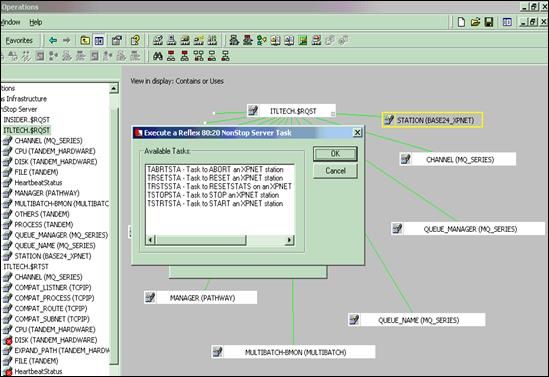Viewport: 549px width, 377px height.
Task: Click the "View in display: Contains or Uses" label
Action: tap(177, 81)
